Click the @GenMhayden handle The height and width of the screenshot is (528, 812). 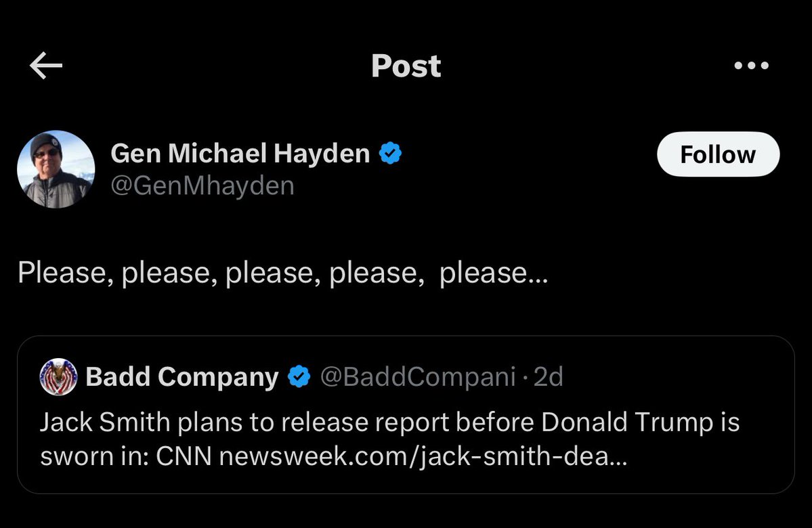(x=202, y=185)
